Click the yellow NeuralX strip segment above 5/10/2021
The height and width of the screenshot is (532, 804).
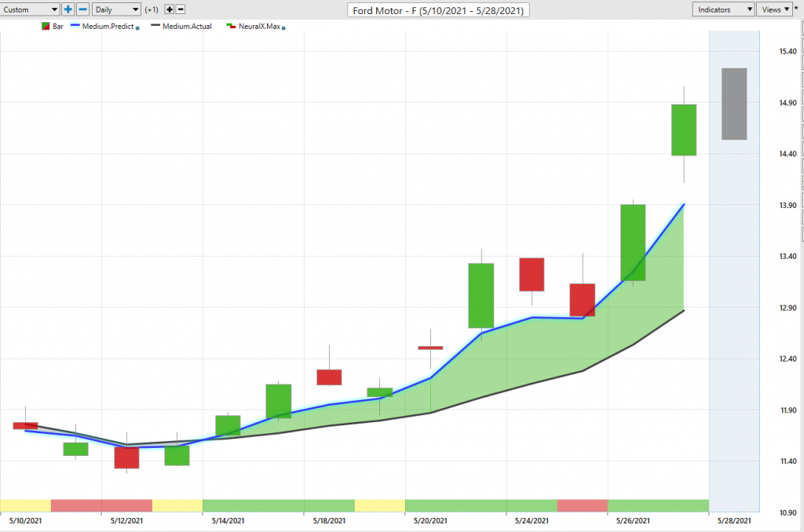[x=26, y=505]
